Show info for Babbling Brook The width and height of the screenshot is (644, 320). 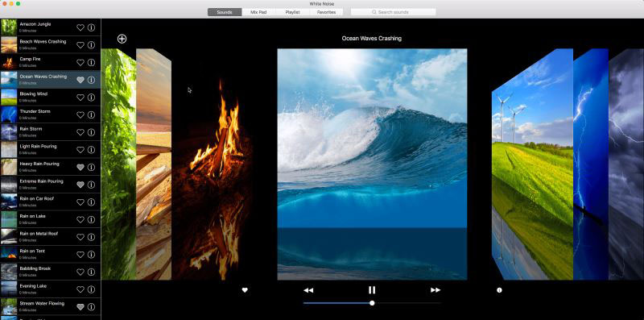91,272
